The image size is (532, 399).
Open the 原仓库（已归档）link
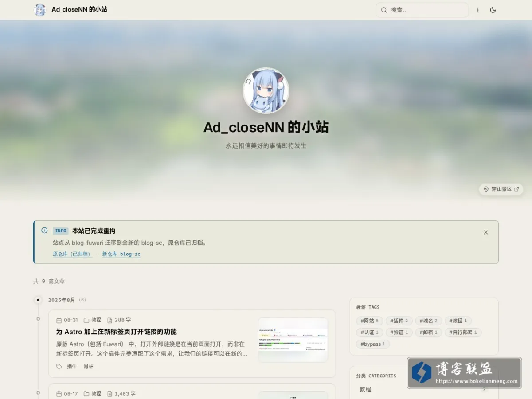click(72, 254)
